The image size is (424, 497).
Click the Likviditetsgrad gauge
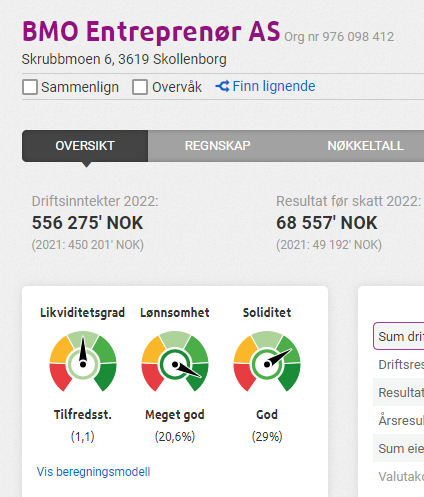pyautogui.click(x=83, y=361)
